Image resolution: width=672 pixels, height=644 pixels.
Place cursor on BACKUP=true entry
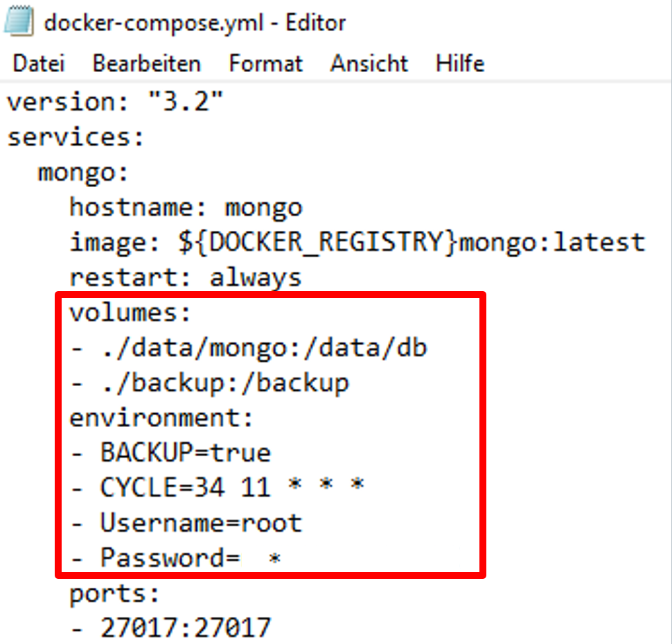(171, 453)
